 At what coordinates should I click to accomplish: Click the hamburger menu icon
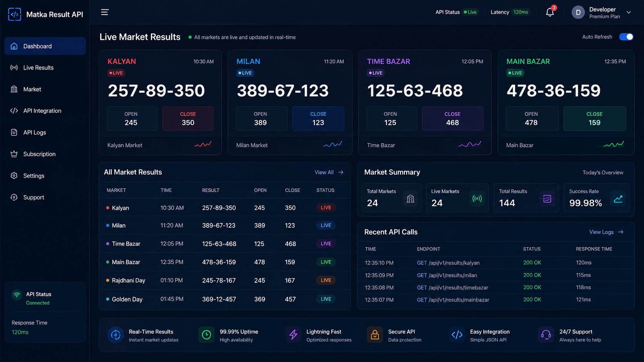coord(105,12)
